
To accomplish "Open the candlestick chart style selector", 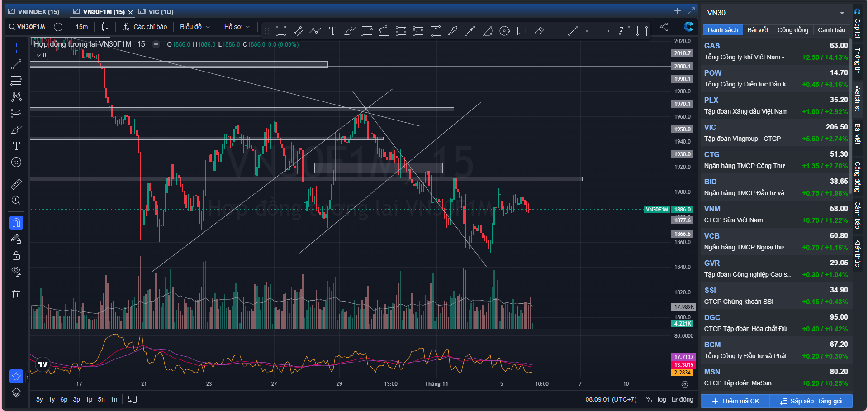I will (105, 27).
